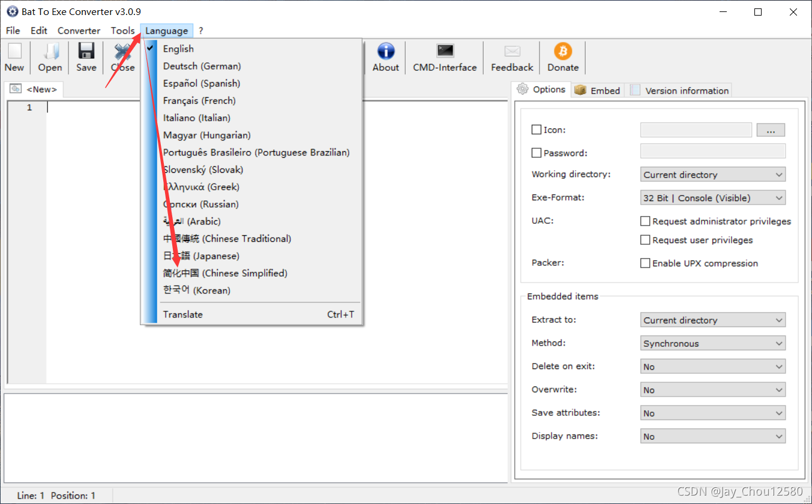Select Chinese Simplified language
The height and width of the screenshot is (504, 812).
251,273
